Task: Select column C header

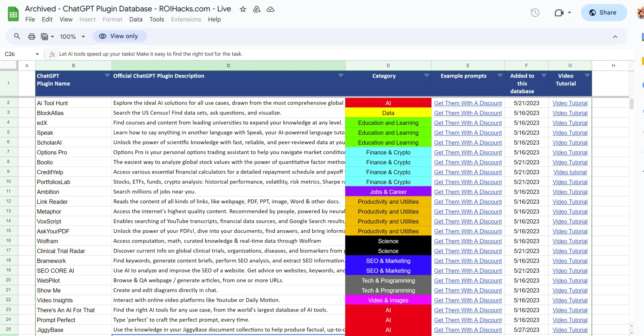Action: 228,66
